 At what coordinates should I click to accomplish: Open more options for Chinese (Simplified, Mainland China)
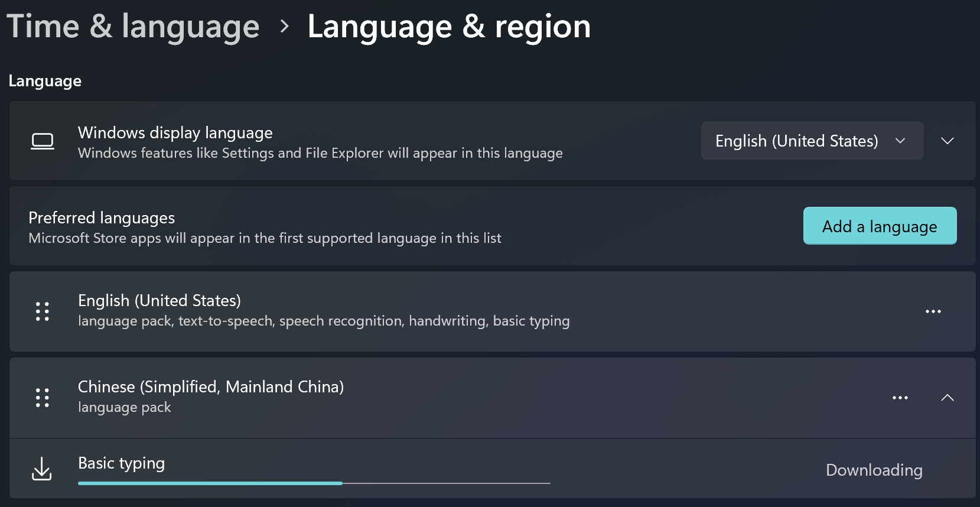(x=900, y=398)
